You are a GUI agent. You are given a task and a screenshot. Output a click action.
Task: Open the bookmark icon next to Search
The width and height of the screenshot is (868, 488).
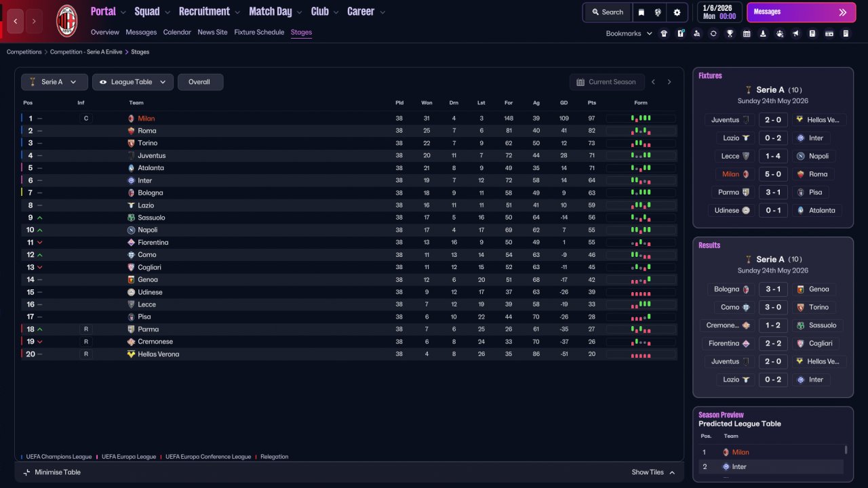pyautogui.click(x=642, y=12)
